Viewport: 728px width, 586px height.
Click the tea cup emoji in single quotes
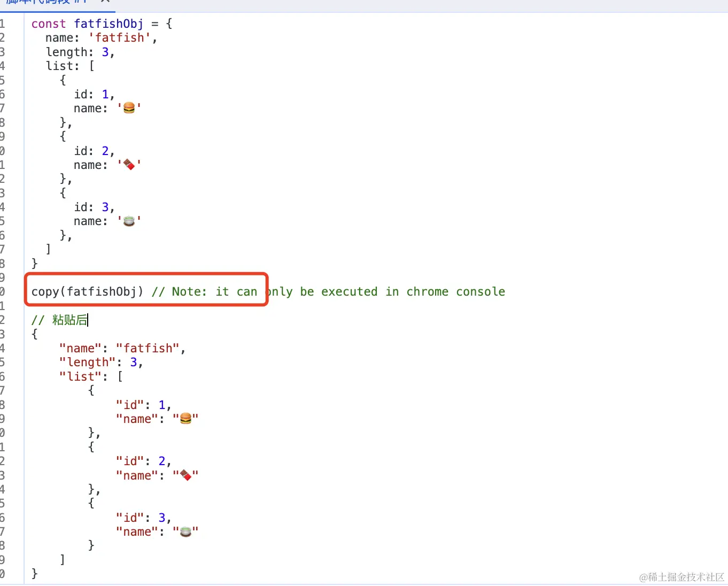[129, 221]
